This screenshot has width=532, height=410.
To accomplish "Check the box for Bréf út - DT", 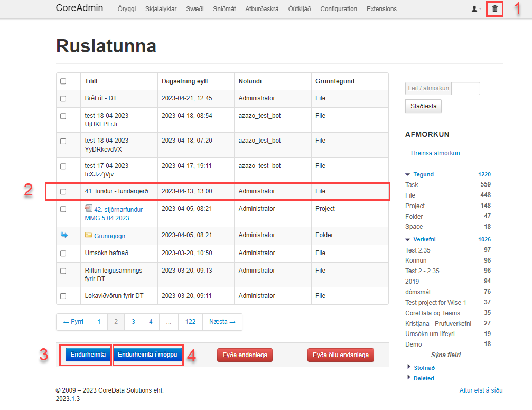I will pos(63,99).
